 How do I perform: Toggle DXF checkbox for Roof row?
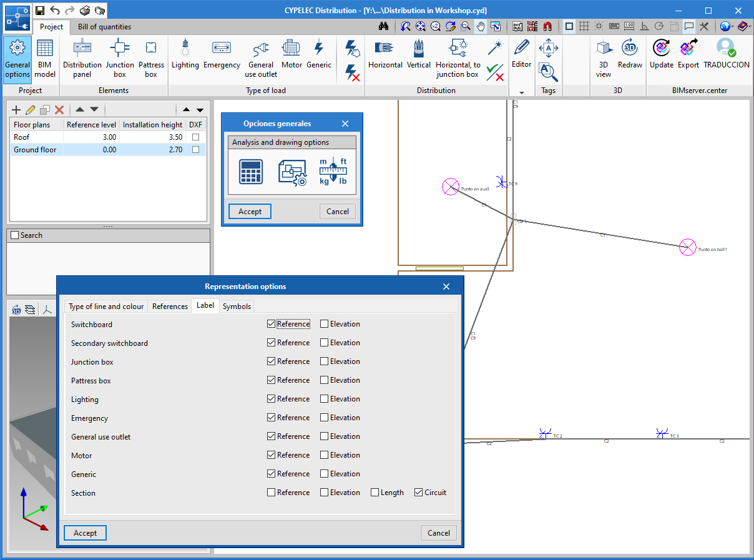[196, 137]
